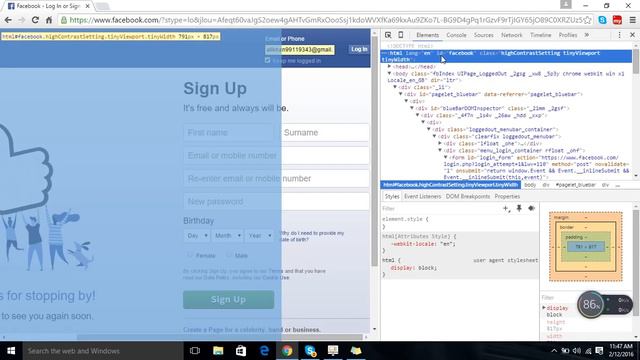Collapse the pagelet_bluebar div node
Screen dimensions: 640x360
click(x=401, y=94)
